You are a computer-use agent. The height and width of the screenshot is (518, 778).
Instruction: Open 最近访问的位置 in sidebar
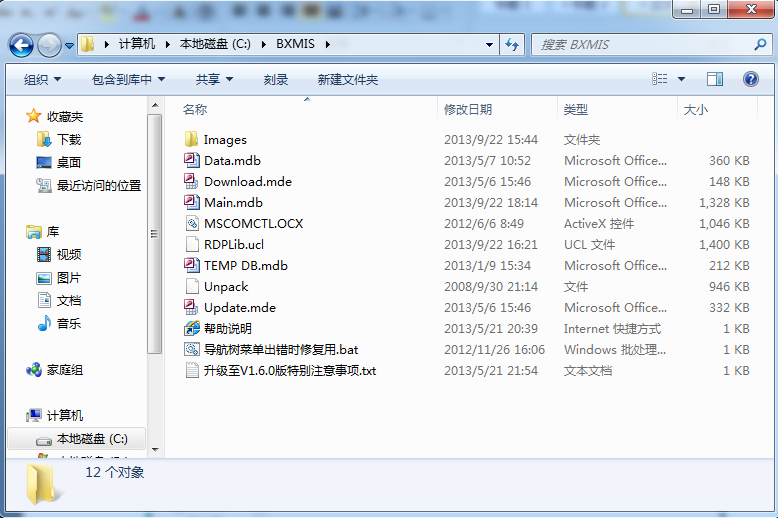[x=88, y=186]
